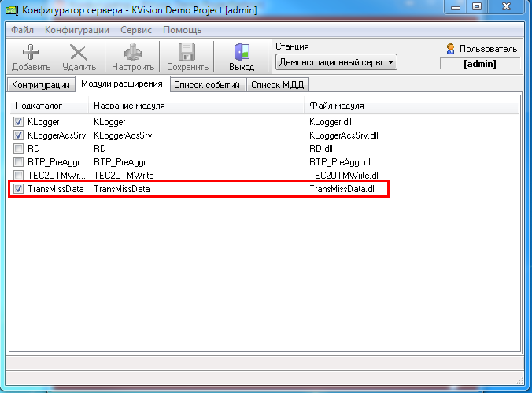
Task: Sort by Название модуля column header
Action: (x=128, y=105)
